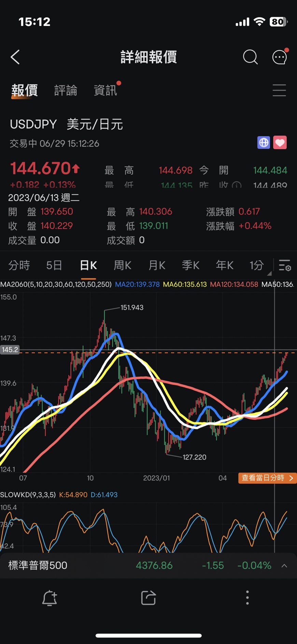Tap the S&P 4376.86 index value

(154, 565)
